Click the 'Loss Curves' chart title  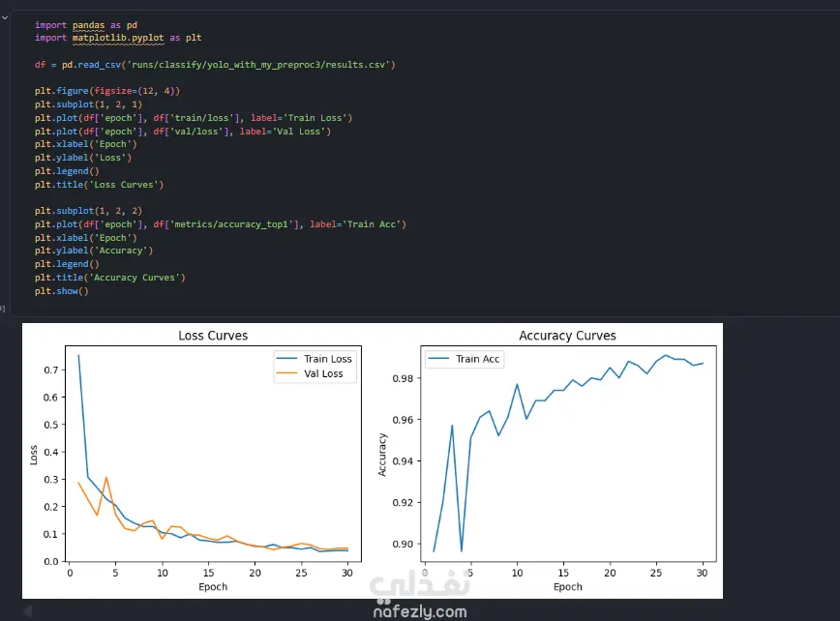(213, 336)
